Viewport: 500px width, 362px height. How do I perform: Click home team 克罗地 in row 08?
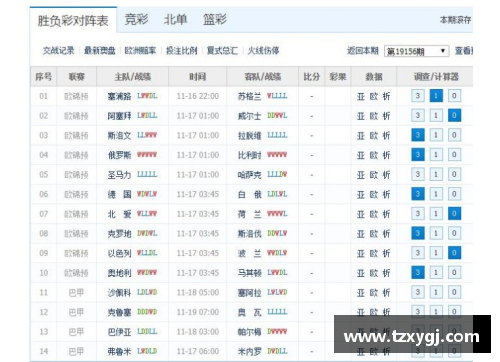click(119, 234)
